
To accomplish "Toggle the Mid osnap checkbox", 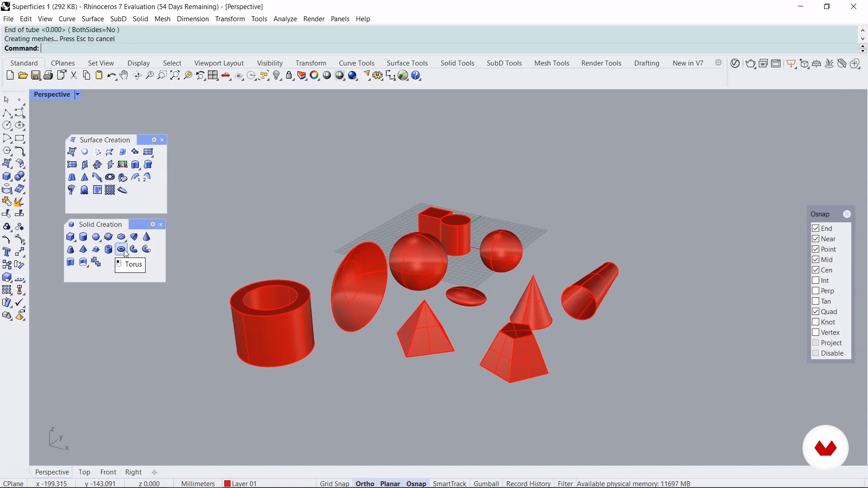I will [x=816, y=259].
